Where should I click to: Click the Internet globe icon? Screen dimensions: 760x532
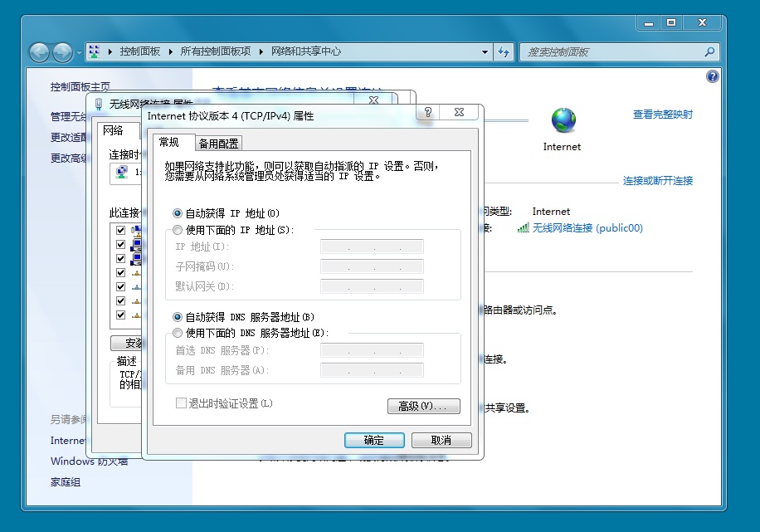coord(563,121)
